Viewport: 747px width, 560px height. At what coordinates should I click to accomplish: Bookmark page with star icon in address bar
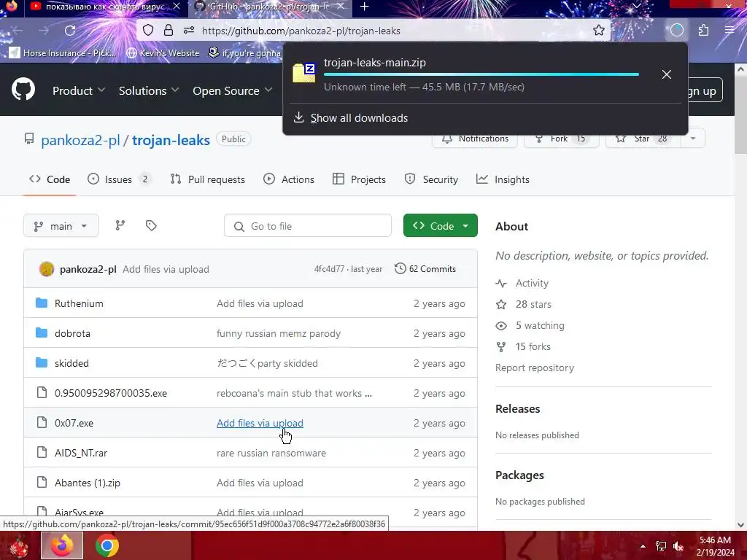pos(599,31)
